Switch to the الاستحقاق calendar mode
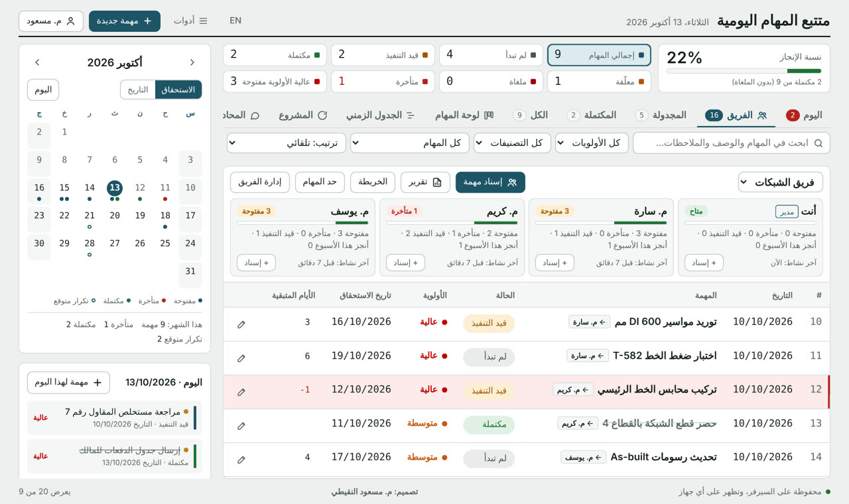 178,90
